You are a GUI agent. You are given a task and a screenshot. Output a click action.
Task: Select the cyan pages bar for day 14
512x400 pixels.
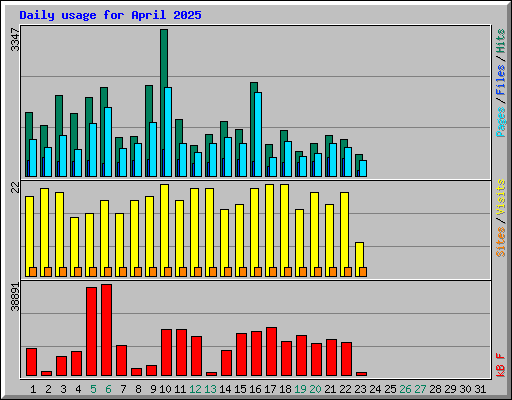[x=228, y=157]
